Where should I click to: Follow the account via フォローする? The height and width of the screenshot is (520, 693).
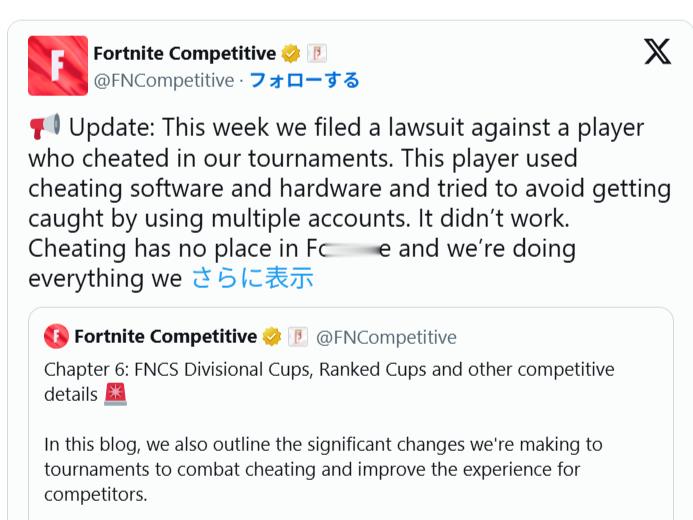305,80
